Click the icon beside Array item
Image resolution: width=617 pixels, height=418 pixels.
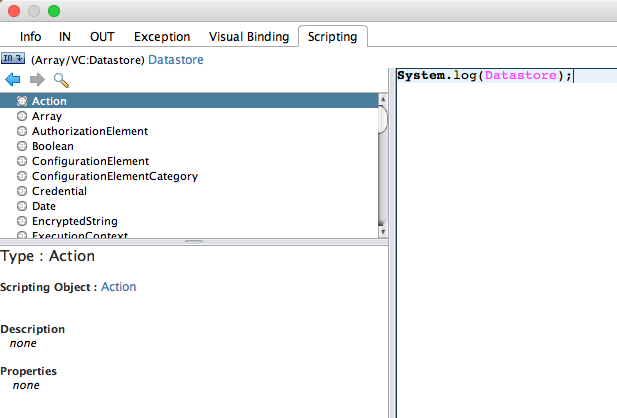[x=22, y=116]
